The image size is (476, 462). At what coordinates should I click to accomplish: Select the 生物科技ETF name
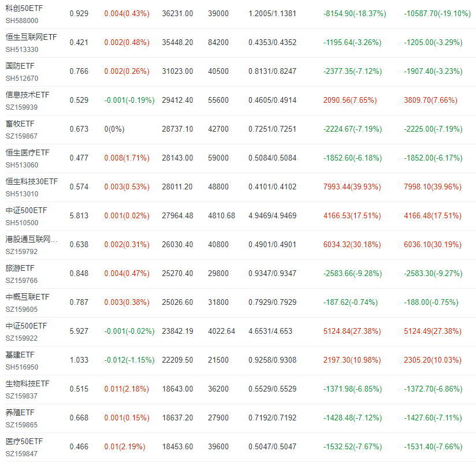pos(27,383)
